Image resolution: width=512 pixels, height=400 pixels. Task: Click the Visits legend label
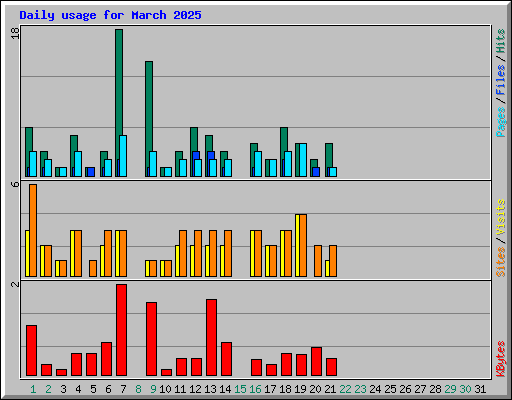click(500, 217)
